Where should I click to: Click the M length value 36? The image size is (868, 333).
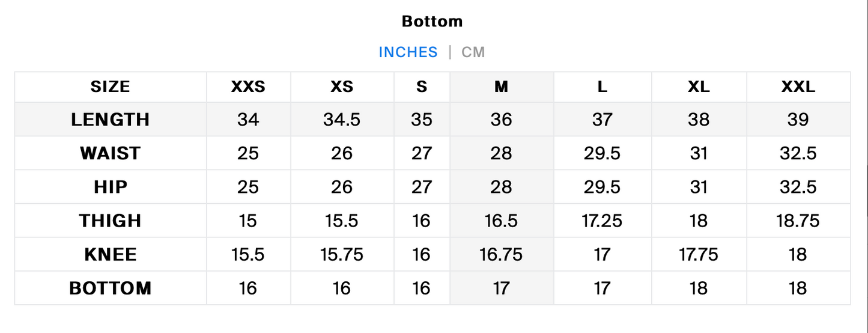502,120
